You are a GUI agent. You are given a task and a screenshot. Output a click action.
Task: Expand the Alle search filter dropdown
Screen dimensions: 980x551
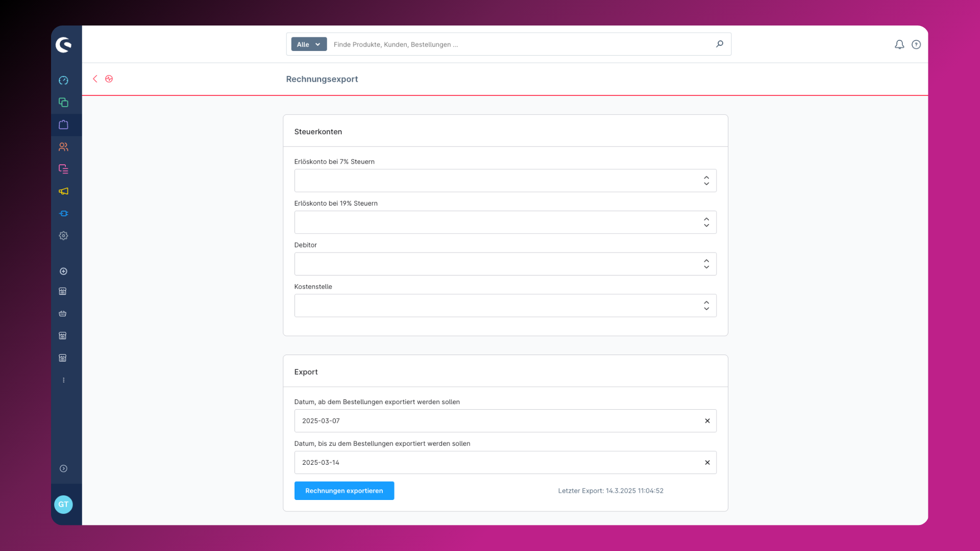click(309, 44)
